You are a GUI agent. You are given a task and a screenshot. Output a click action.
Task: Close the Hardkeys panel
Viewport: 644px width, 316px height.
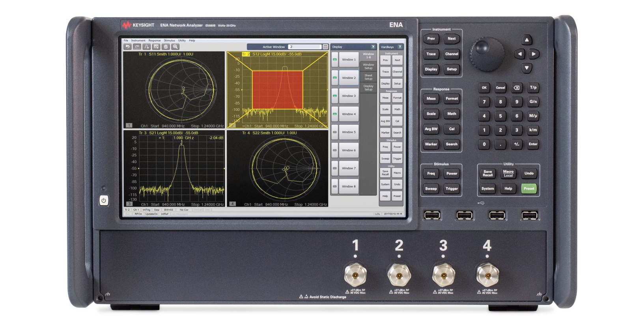pos(400,47)
